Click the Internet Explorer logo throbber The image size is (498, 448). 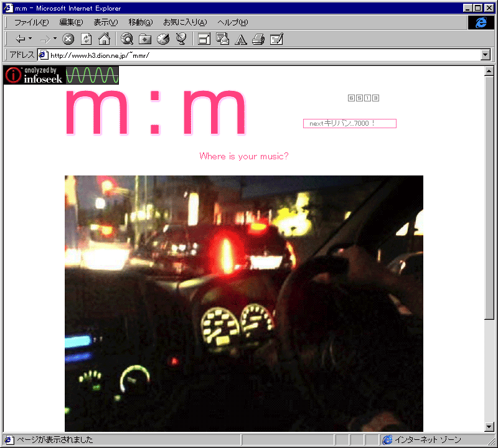coord(481,22)
